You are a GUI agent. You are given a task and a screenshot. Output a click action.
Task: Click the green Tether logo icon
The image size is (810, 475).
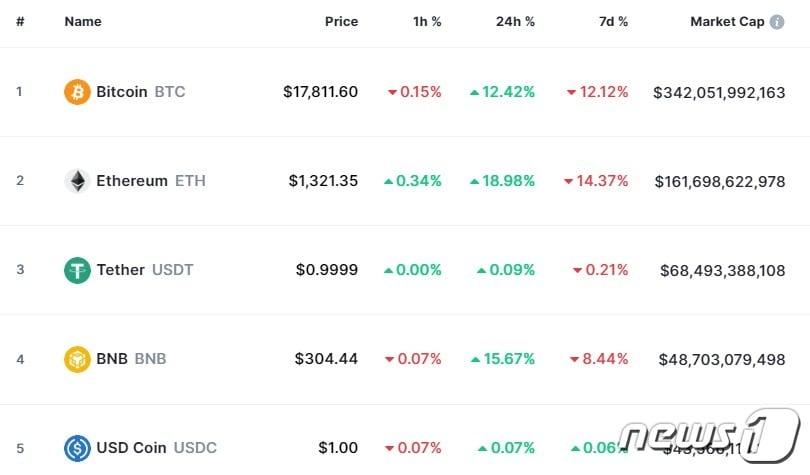(77, 270)
